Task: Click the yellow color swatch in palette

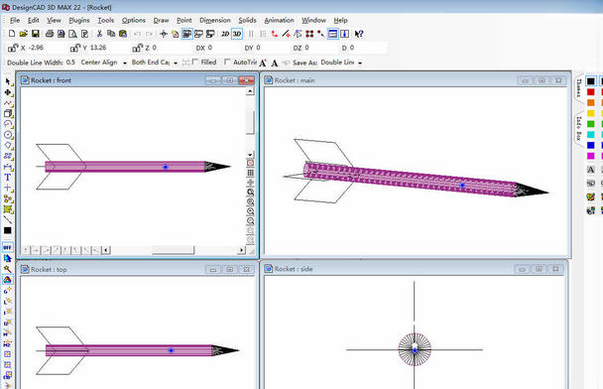Action: coord(591,113)
